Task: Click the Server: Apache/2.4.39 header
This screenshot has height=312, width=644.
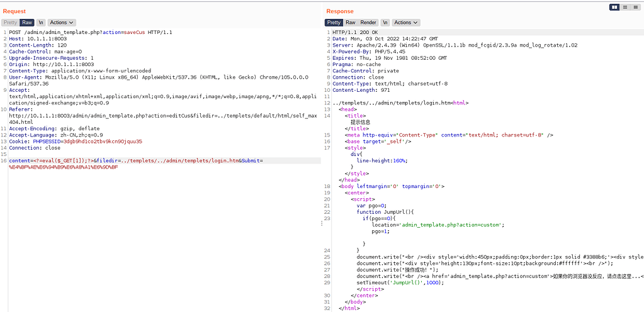Action: coord(455,45)
